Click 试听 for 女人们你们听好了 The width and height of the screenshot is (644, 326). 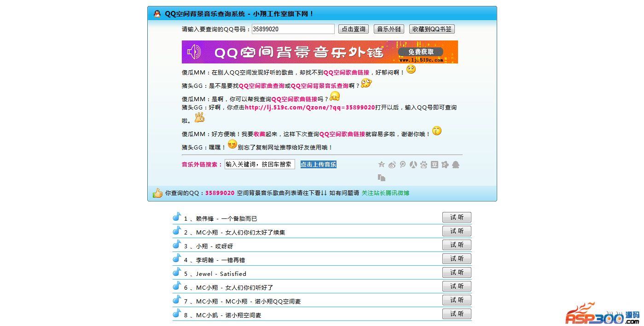tap(457, 286)
